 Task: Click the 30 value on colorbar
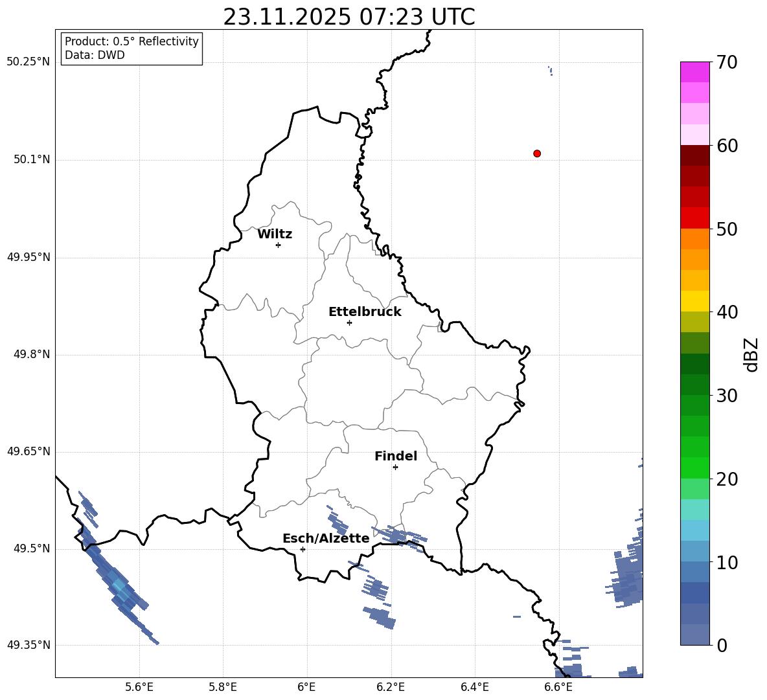coord(727,396)
